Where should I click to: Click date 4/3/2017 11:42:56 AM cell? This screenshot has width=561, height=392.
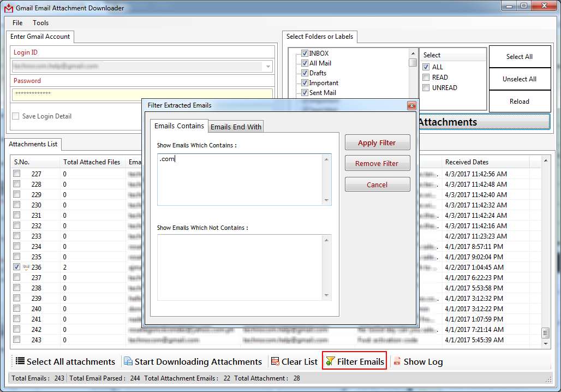(476, 174)
